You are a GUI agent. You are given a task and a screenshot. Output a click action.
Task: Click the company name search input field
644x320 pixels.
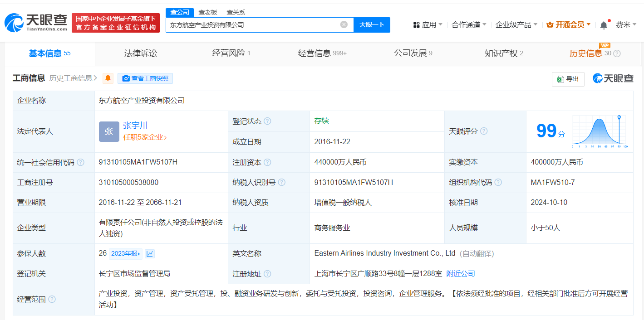pos(252,25)
